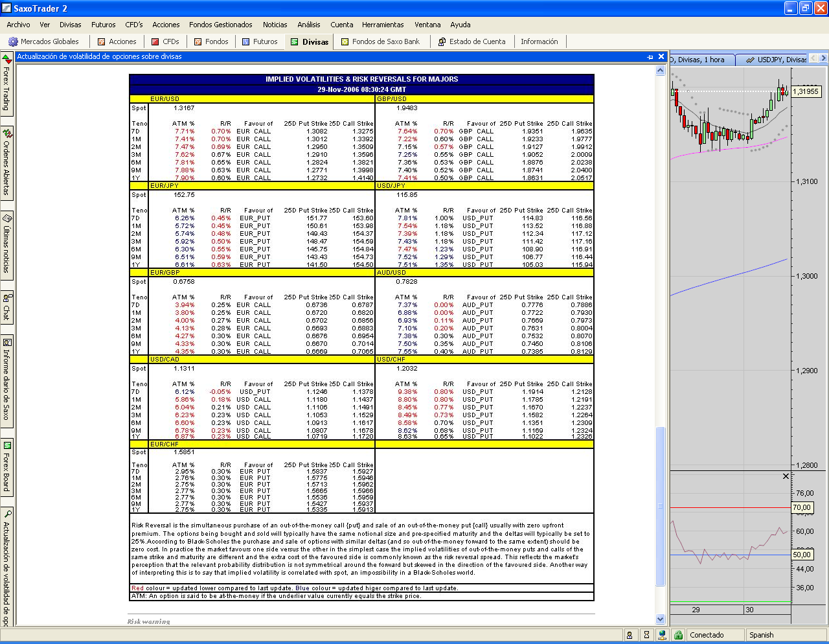Click the EUR/USD spot value 1.3167
The height and width of the screenshot is (644, 829).
point(184,108)
